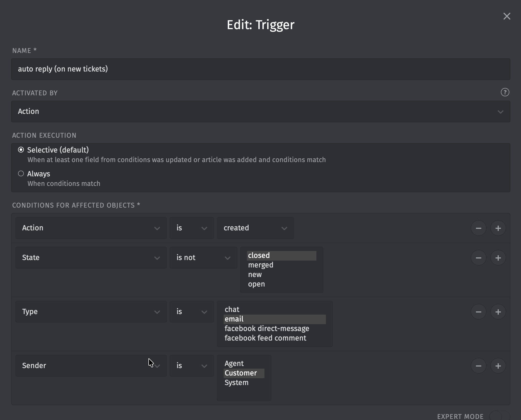Remove the Type condition row
This screenshot has width=521, height=420.
(478, 312)
